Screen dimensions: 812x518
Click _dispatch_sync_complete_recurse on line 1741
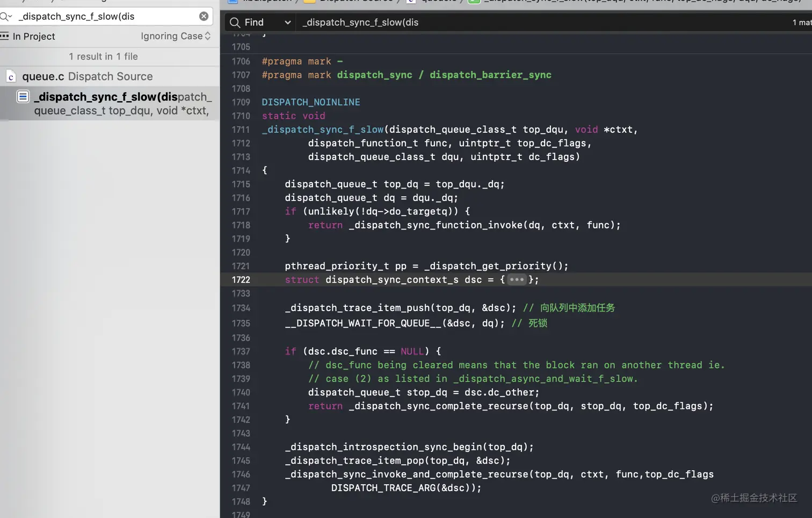pos(439,406)
